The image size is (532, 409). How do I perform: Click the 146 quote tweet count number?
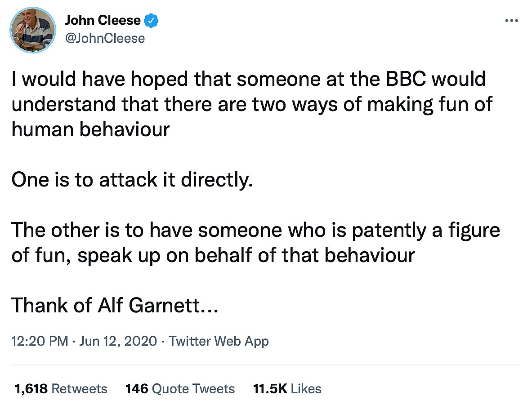pos(137,389)
